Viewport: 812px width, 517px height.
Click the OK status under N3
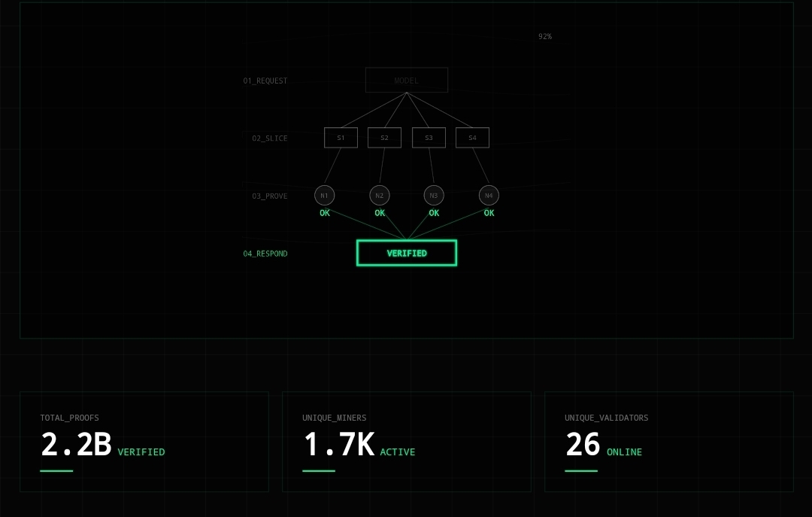coord(434,213)
